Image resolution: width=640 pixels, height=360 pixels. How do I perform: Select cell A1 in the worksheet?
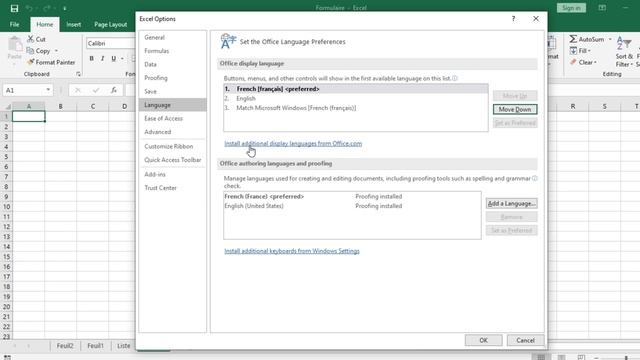click(x=29, y=116)
